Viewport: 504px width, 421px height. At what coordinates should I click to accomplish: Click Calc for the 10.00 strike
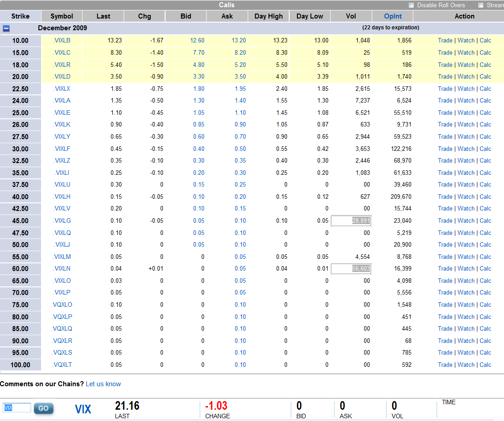tap(486, 41)
